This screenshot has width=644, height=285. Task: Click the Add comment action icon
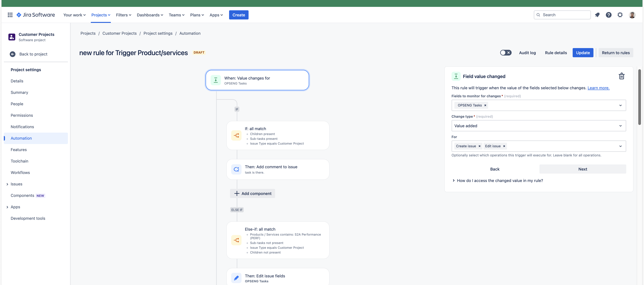(236, 169)
